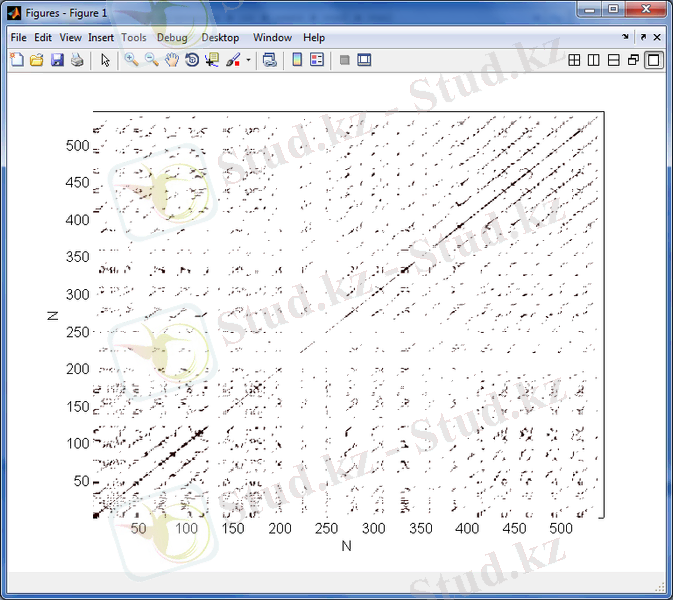Show plot tools and dock figure

coord(364,60)
